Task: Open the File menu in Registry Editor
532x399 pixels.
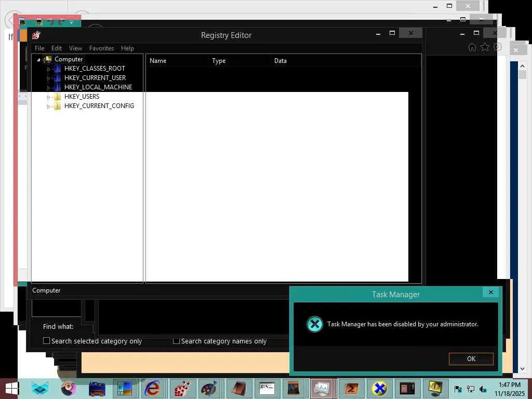Action: [39, 48]
